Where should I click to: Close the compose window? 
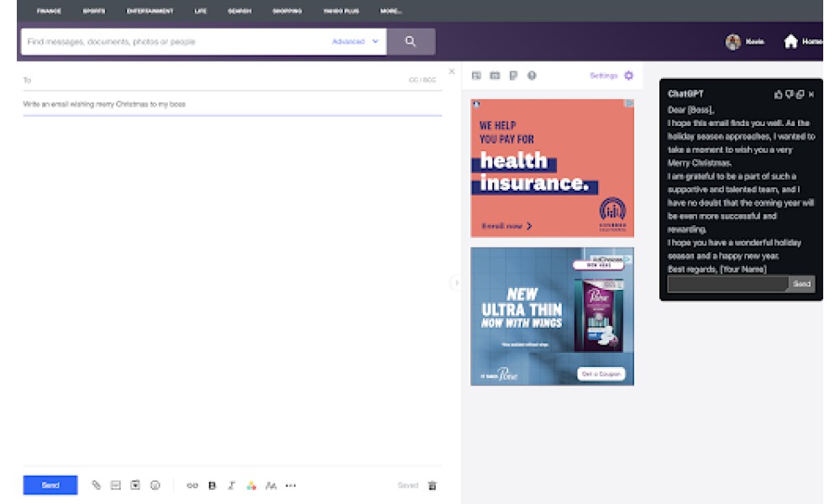pyautogui.click(x=452, y=71)
